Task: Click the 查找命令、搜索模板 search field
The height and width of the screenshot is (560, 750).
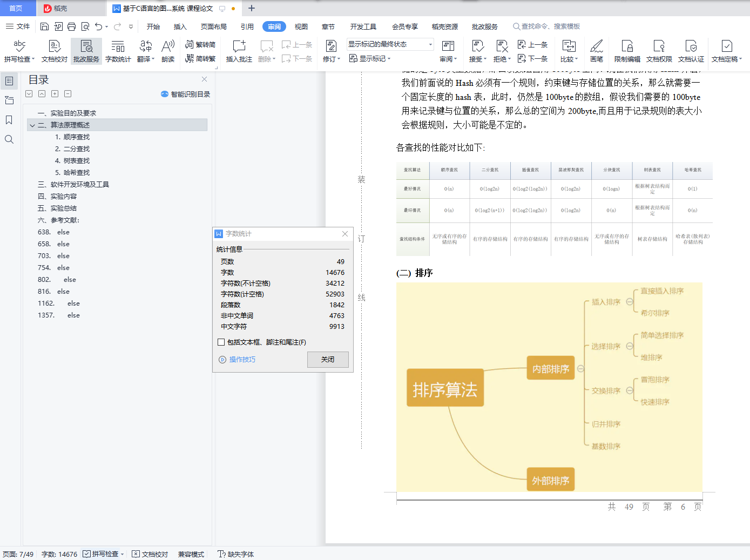Action: click(x=546, y=26)
